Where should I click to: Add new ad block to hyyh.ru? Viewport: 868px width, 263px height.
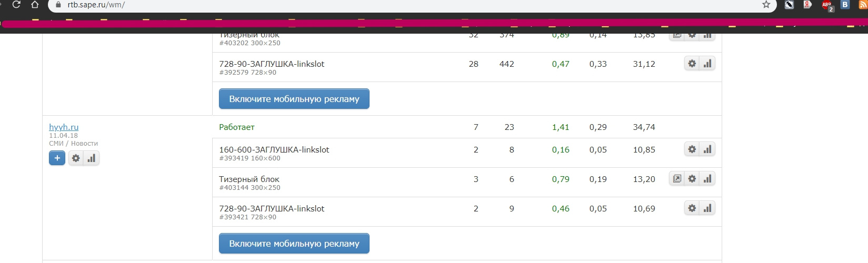pyautogui.click(x=57, y=158)
